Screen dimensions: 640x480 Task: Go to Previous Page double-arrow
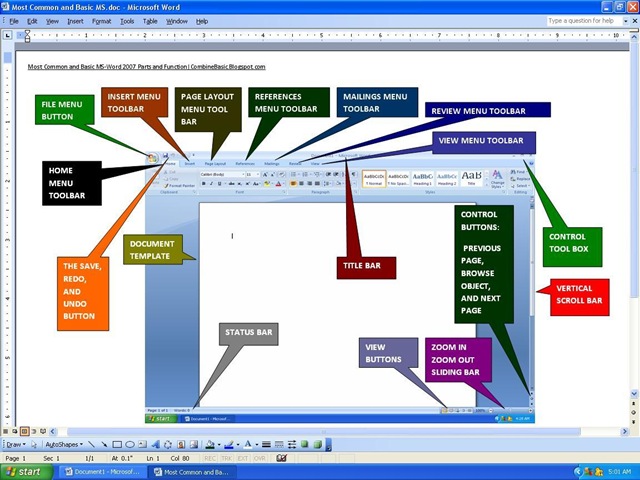click(x=633, y=403)
